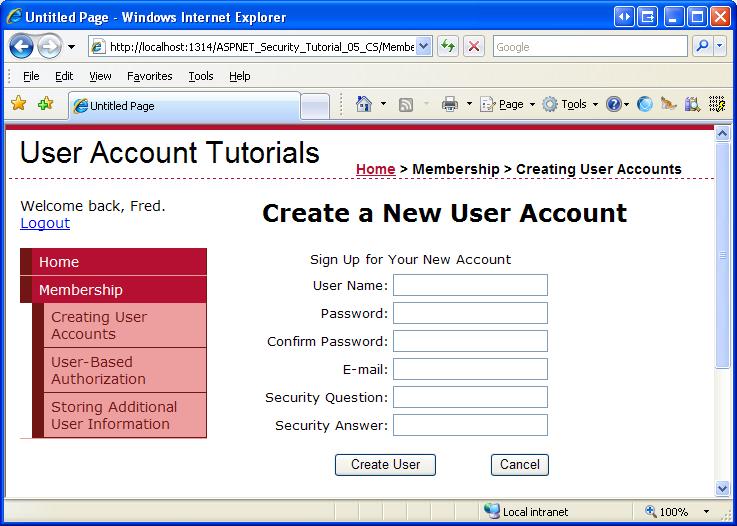Click the User Name input field
Image resolution: width=737 pixels, height=526 pixels.
click(x=470, y=285)
